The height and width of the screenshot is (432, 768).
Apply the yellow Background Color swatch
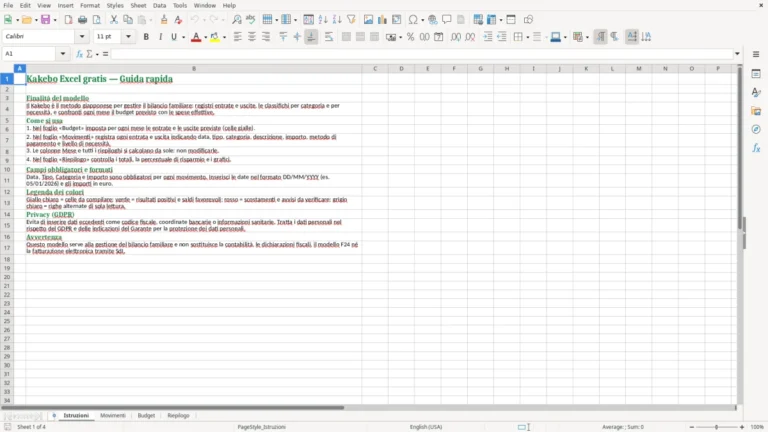[x=215, y=37]
